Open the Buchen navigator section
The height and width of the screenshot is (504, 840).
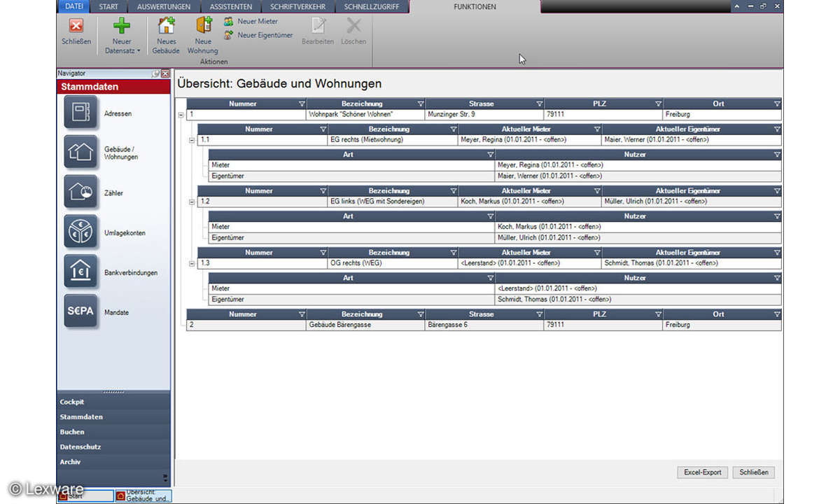click(x=113, y=432)
